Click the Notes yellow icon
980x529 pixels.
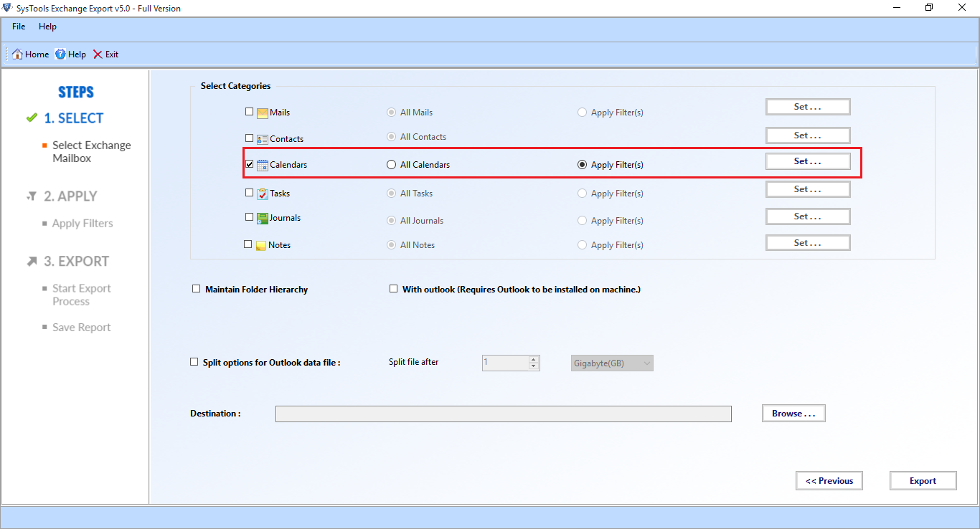[262, 245]
